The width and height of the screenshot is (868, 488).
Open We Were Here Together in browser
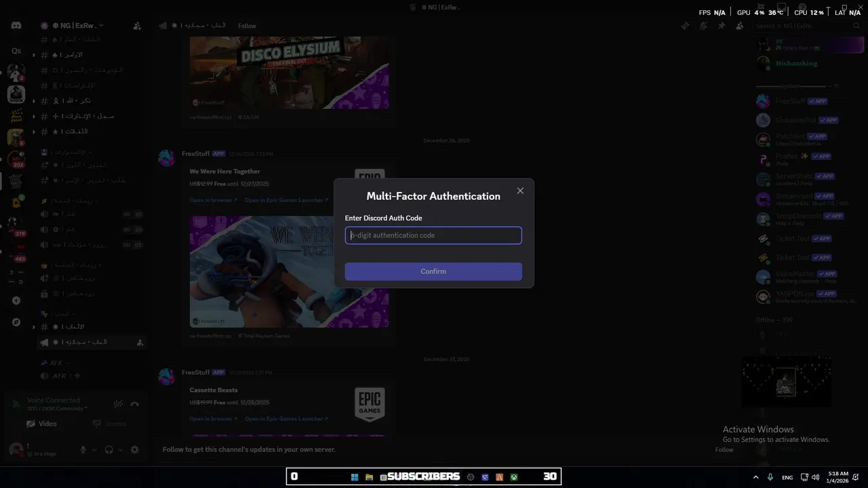[213, 200]
